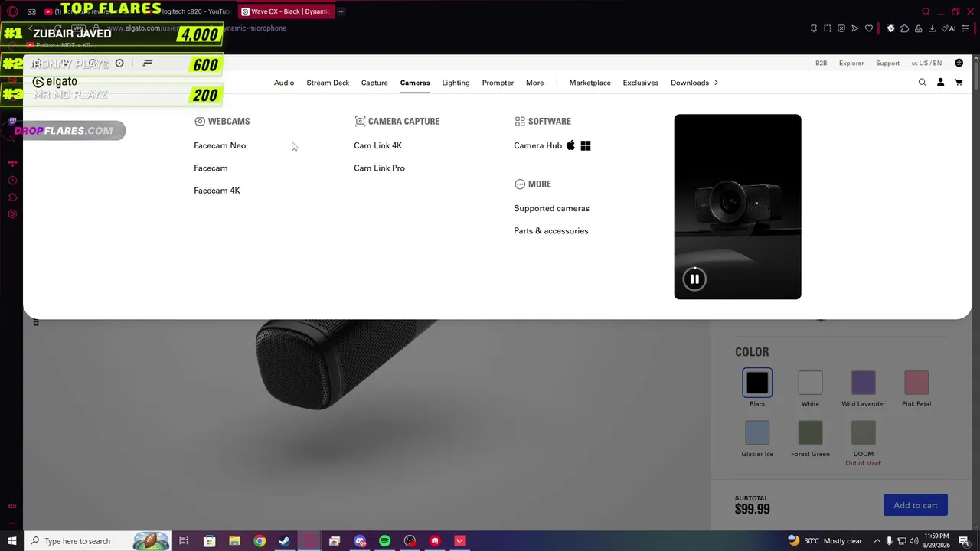
Task: Open the Explorer link in the top bar
Action: [x=851, y=63]
